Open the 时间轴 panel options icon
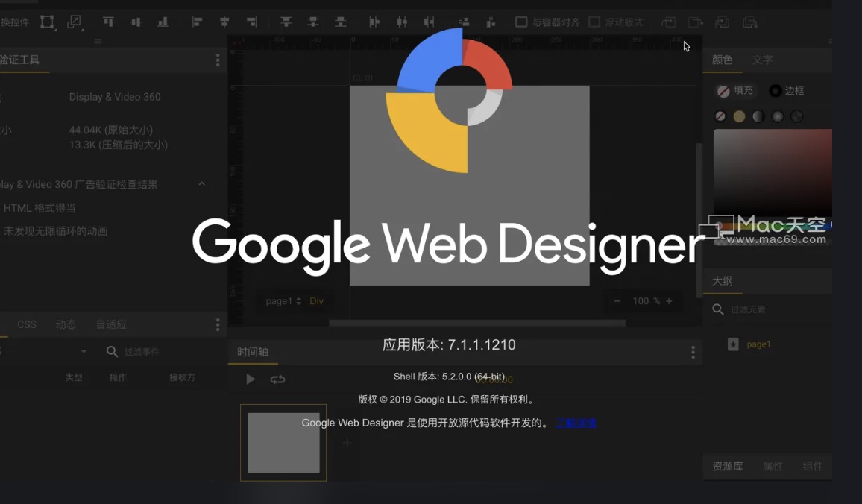This screenshot has width=862, height=504. pyautogui.click(x=693, y=350)
